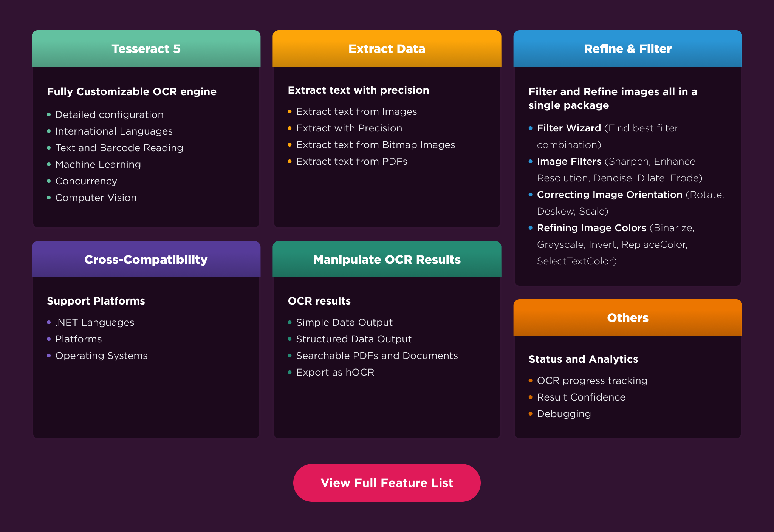Expand the Others card header
Screen dimensions: 774x532
click(x=627, y=317)
